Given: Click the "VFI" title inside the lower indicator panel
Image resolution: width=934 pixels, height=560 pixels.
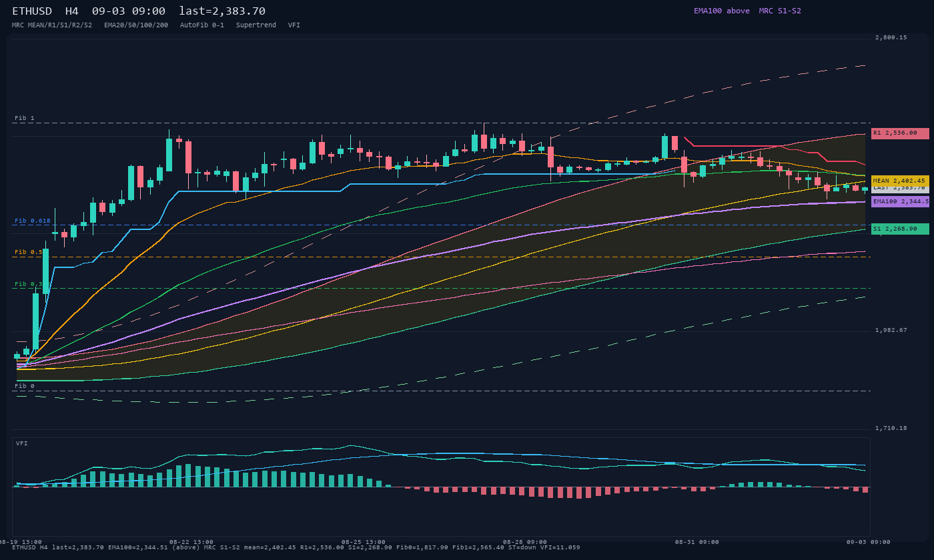Looking at the screenshot, I should pos(22,443).
